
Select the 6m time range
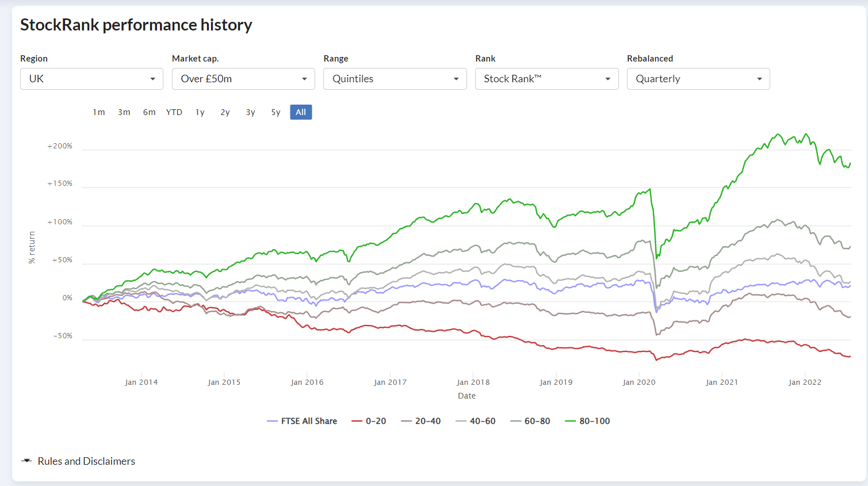(150, 112)
